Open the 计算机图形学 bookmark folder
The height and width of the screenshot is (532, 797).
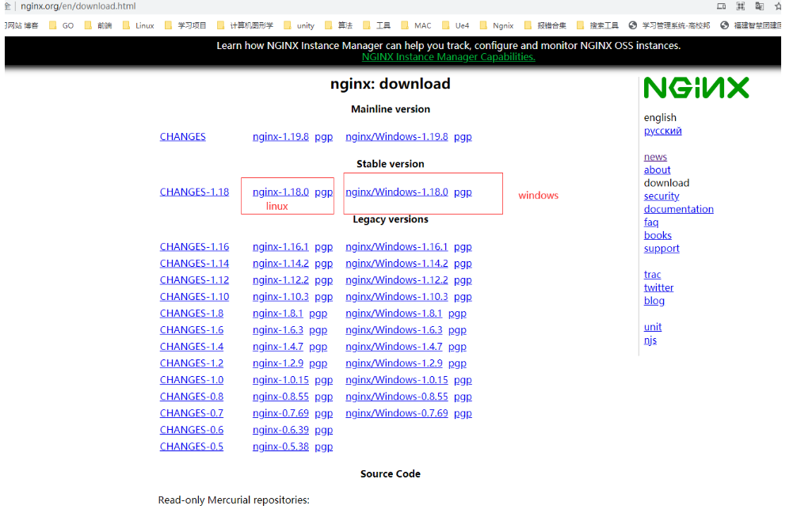pyautogui.click(x=245, y=25)
